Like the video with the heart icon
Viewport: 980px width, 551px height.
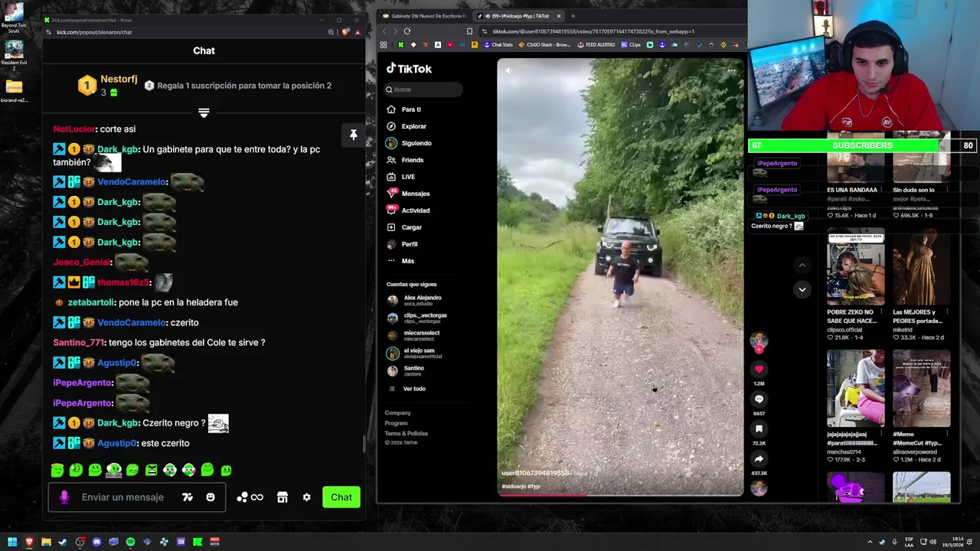pos(759,369)
